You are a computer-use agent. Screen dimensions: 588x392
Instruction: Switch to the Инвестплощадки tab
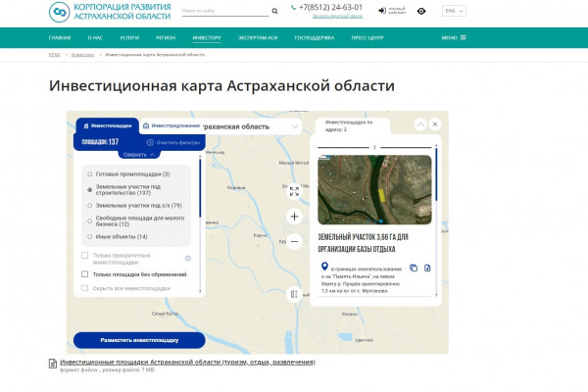(108, 126)
